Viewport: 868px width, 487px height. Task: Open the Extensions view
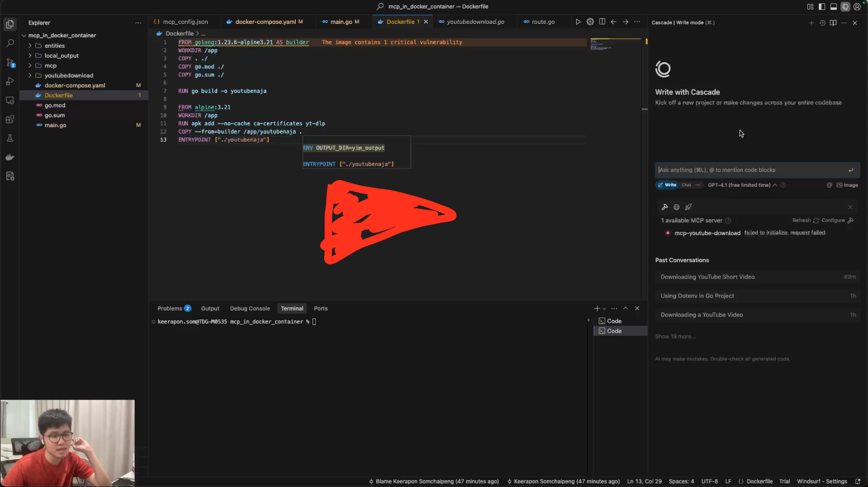10,119
